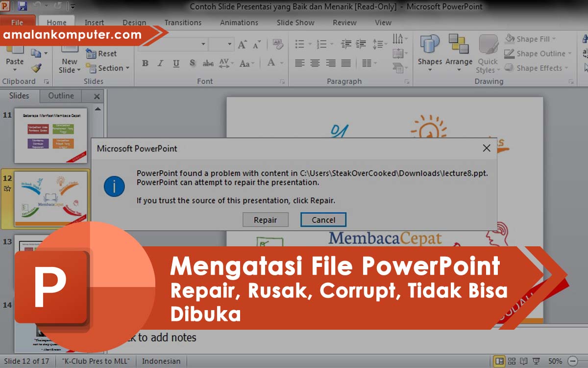The width and height of the screenshot is (588, 368).
Task: Switch to the Design ribbon tab
Action: point(134,23)
